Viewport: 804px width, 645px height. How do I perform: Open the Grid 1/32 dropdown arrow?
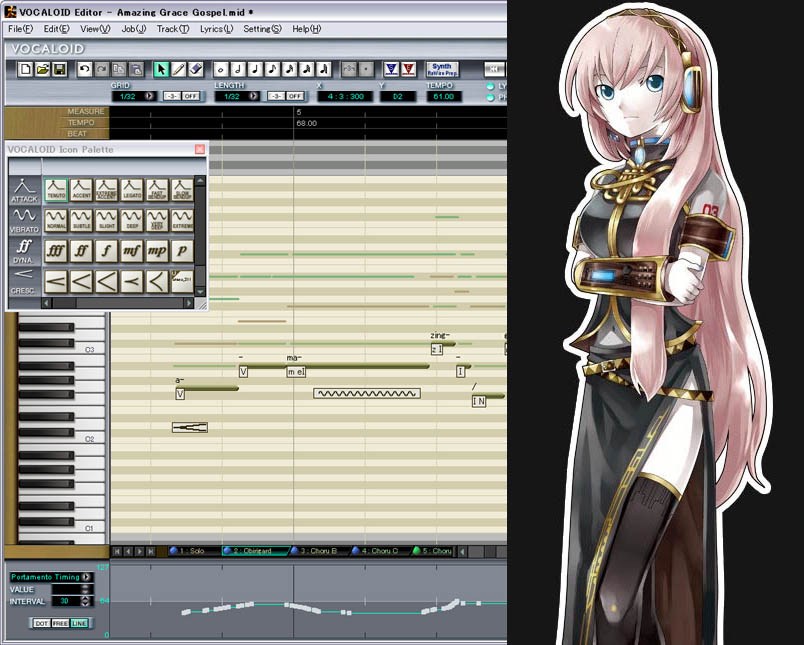pyautogui.click(x=150, y=96)
